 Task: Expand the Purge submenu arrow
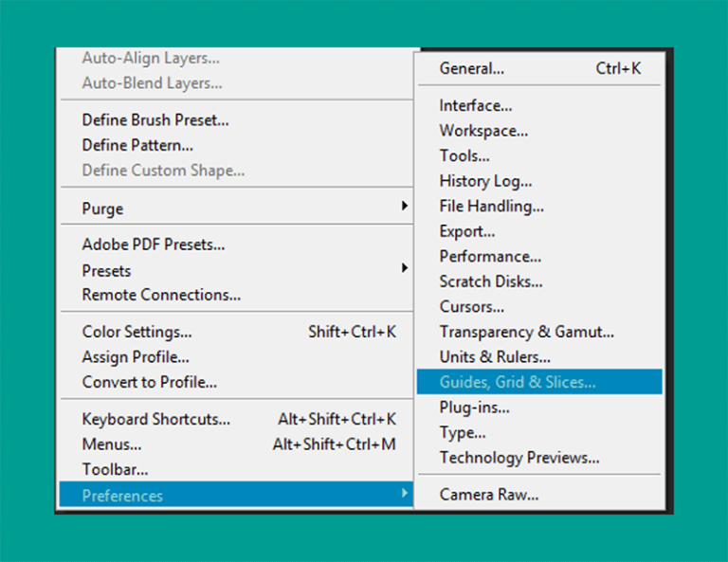[x=405, y=206]
